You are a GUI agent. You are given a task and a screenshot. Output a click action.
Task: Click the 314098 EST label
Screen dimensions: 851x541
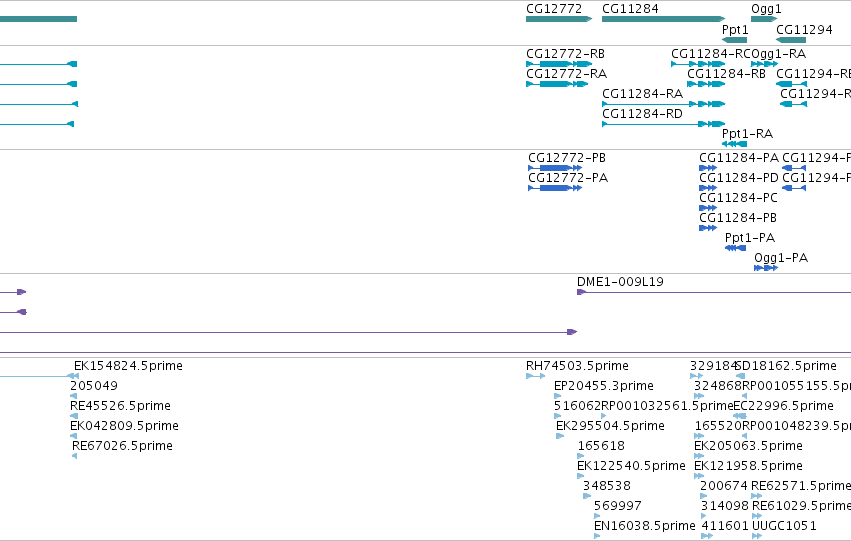(x=725, y=506)
